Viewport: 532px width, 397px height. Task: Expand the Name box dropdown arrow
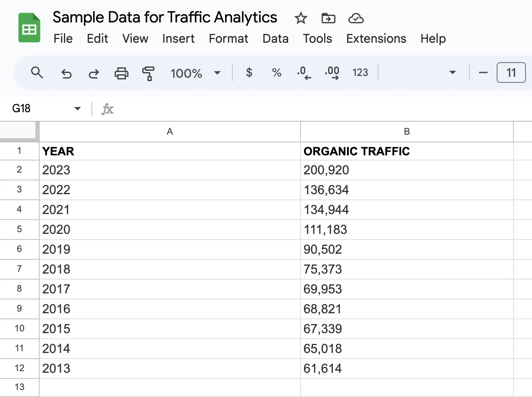pos(78,108)
